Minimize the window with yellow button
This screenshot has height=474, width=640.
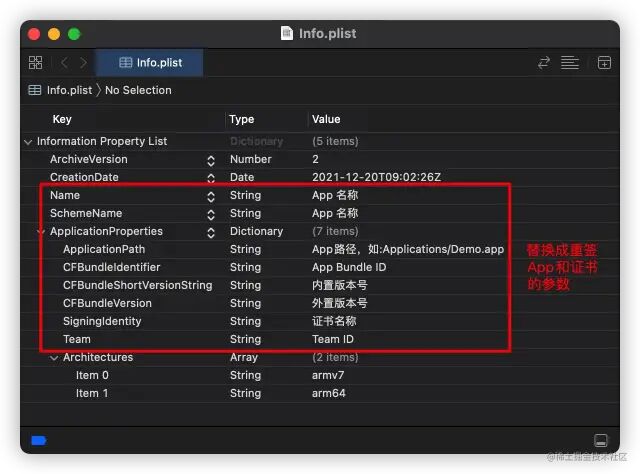(x=54, y=34)
